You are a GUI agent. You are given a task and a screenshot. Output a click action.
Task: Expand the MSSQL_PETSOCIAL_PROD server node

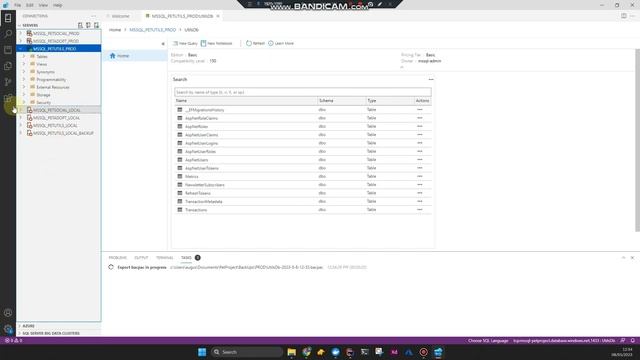(21, 33)
